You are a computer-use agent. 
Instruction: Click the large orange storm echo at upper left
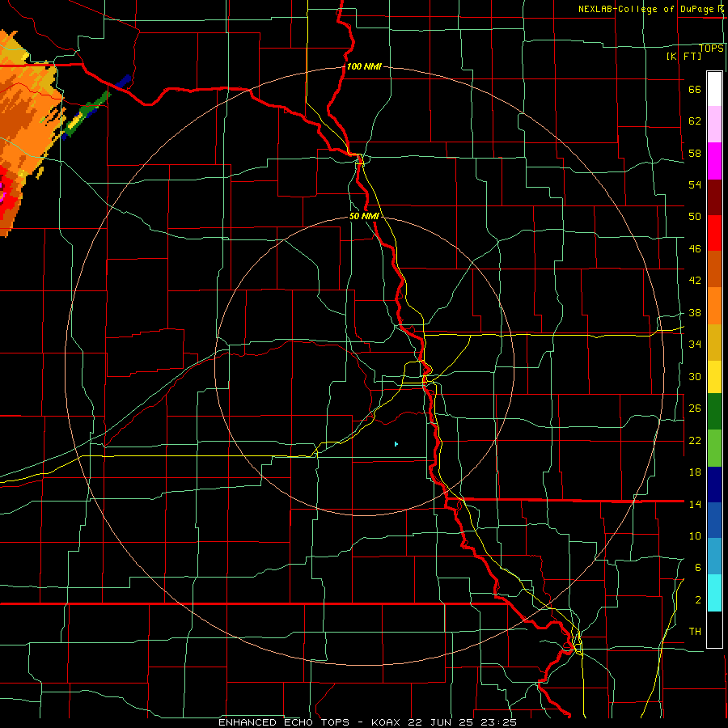point(26,125)
